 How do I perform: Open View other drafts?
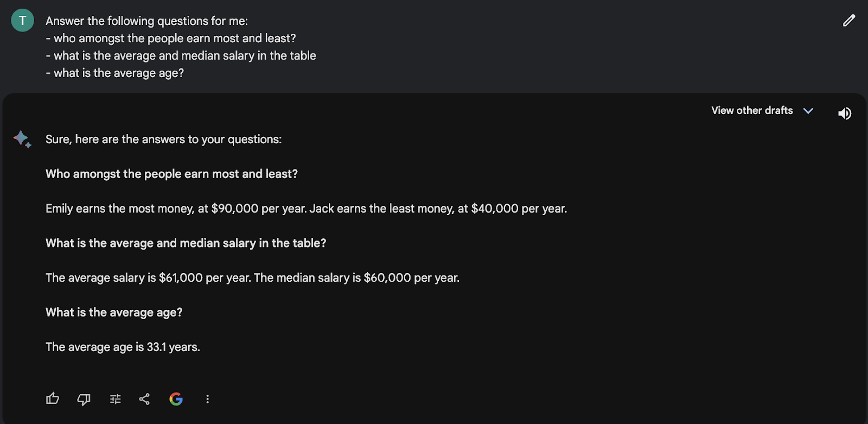[752, 111]
